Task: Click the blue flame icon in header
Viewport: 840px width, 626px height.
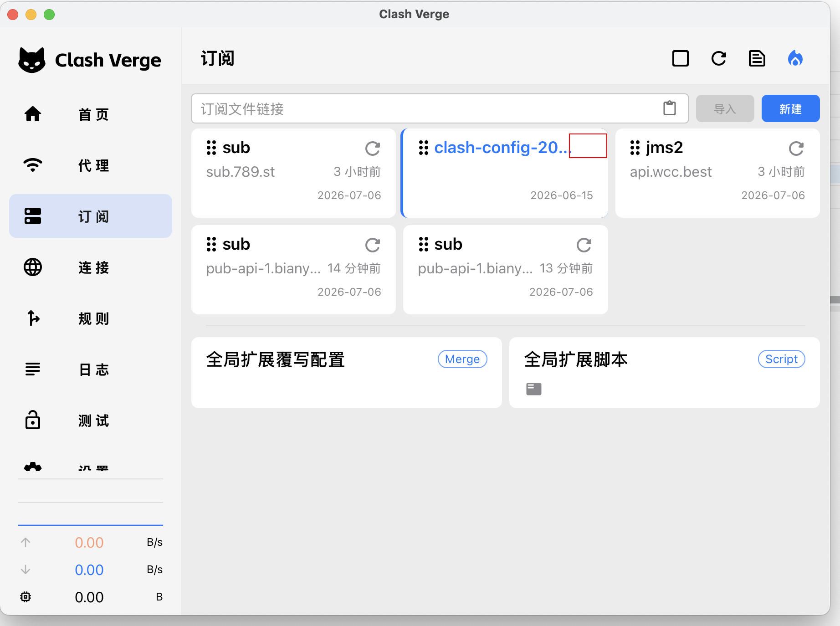Action: click(x=795, y=58)
